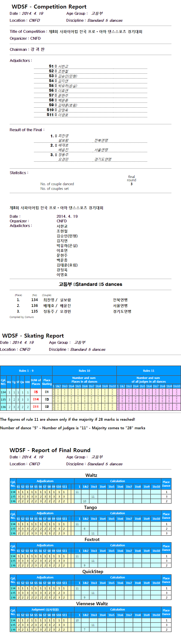This screenshot has width=181, height=644.
Task: Click the "Statistics :" label
Action: (19, 173)
